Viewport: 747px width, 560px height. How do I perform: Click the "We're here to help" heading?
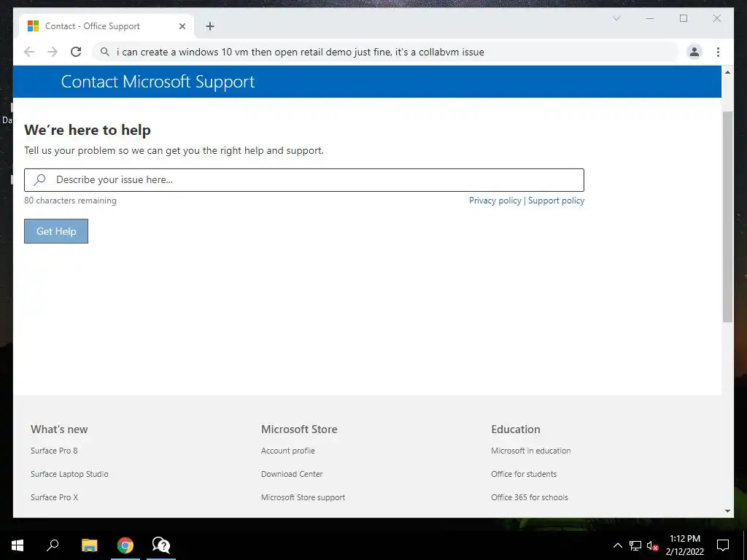tap(88, 130)
